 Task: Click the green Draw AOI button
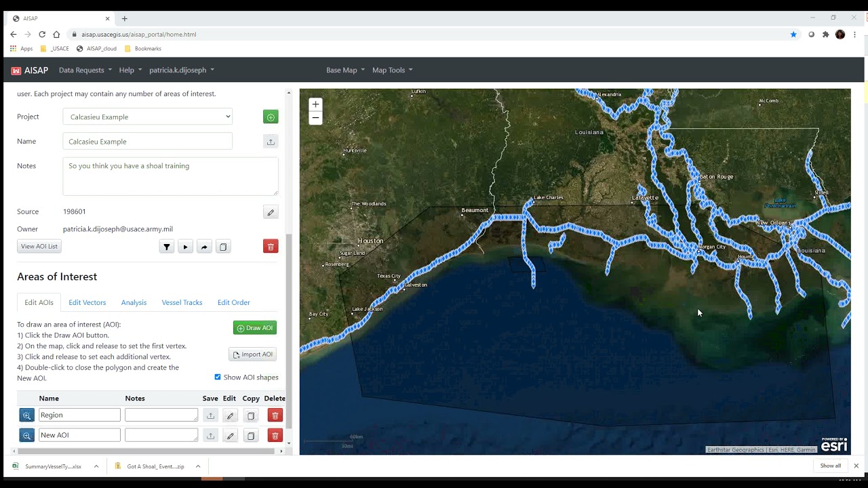tap(255, 328)
